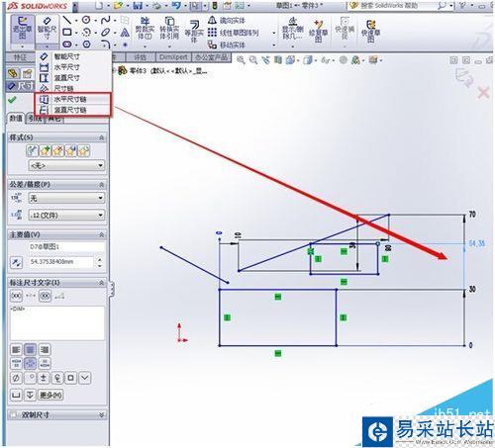Click the Trim Entities (剪裁实体) tool
Screen dimensions: 495x448
pyautogui.click(x=145, y=29)
